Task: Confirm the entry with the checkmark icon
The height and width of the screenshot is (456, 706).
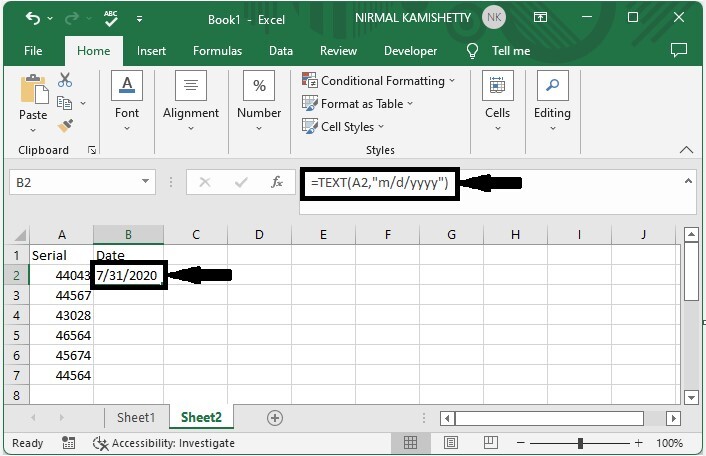Action: tap(241, 182)
